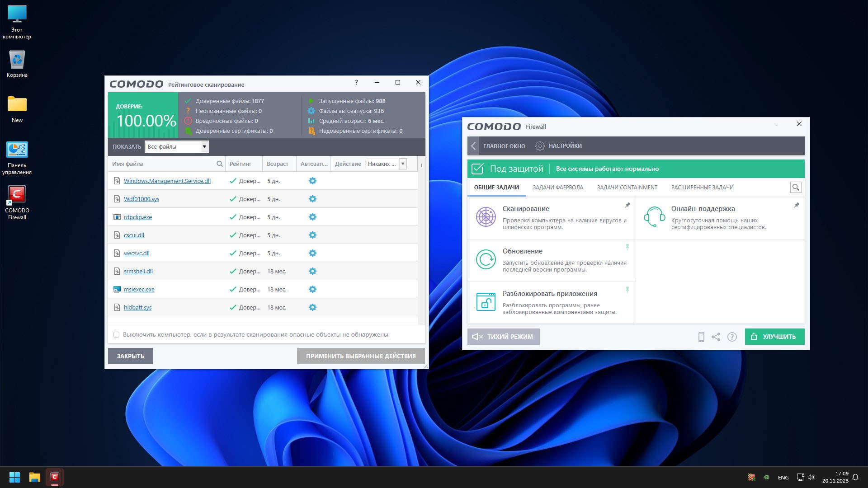The width and height of the screenshot is (868, 488).
Task: Toggle Silent Mode (Тихий режим)
Action: coord(503,337)
